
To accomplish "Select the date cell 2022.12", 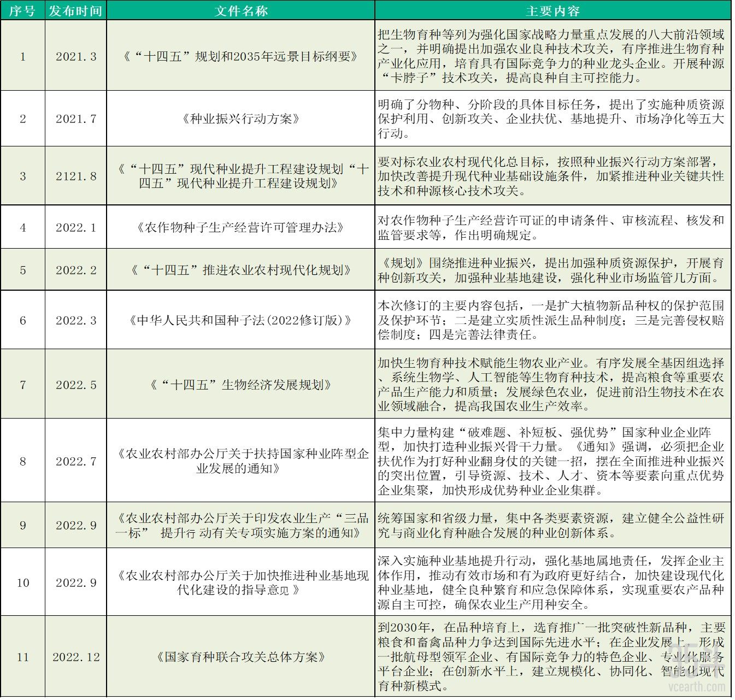I will (x=76, y=657).
